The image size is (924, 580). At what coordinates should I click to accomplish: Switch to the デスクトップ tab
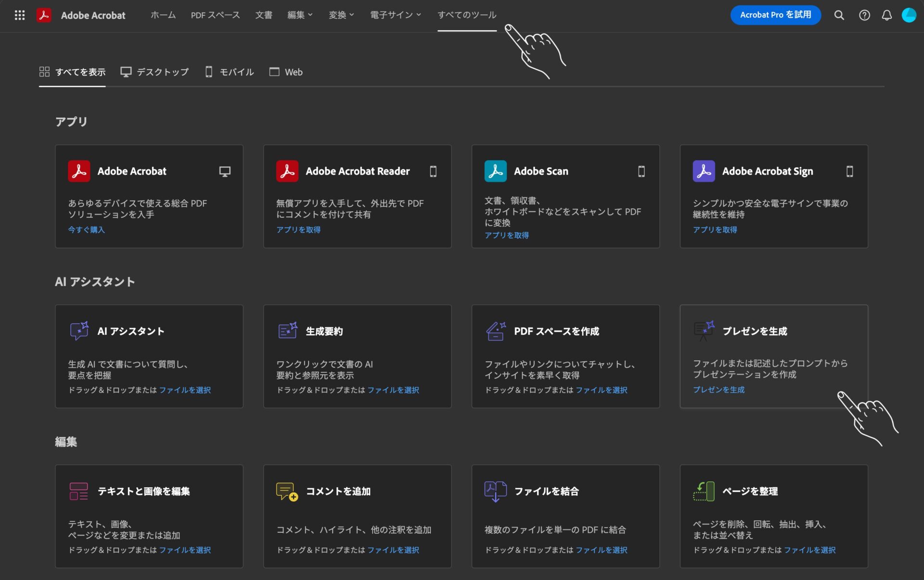click(x=154, y=72)
